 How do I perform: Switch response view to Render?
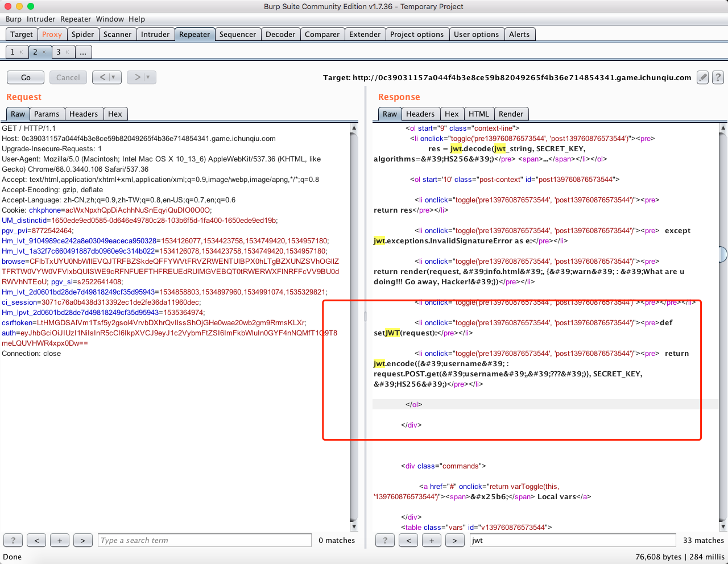pyautogui.click(x=511, y=114)
